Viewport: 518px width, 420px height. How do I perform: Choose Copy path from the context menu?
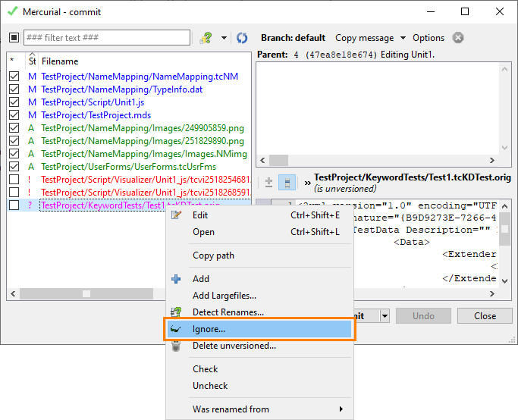pyautogui.click(x=213, y=255)
